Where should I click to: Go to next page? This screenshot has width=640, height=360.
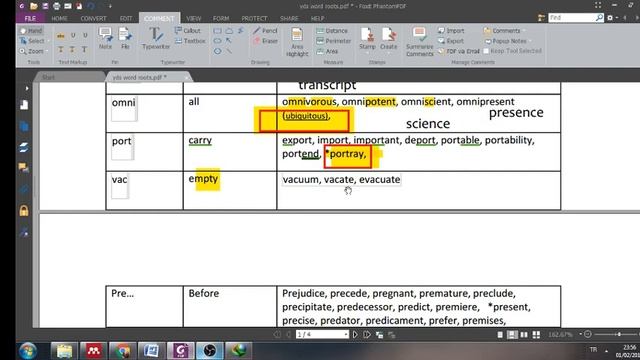pos(355,335)
